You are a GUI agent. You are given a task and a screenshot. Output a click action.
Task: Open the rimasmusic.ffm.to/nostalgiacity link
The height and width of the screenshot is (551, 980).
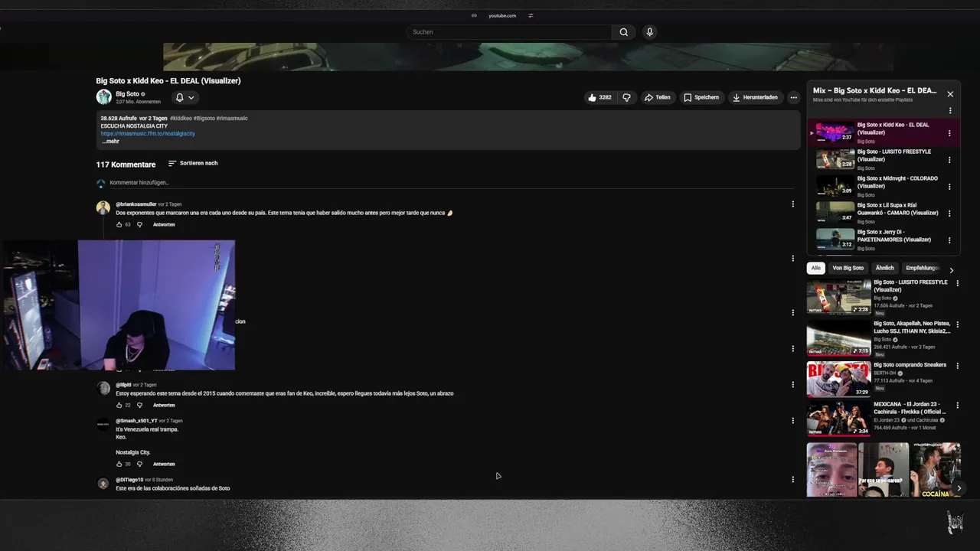[148, 133]
